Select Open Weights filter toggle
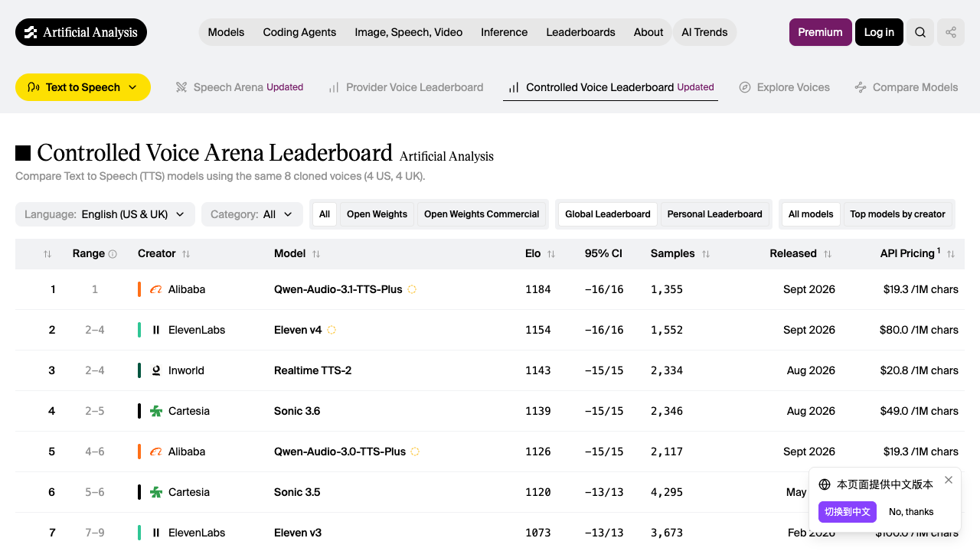The height and width of the screenshot is (551, 980). tap(377, 214)
